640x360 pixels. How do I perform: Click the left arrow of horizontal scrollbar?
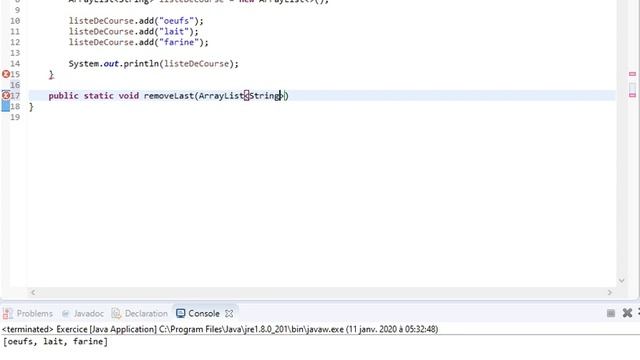pyautogui.click(x=33, y=292)
